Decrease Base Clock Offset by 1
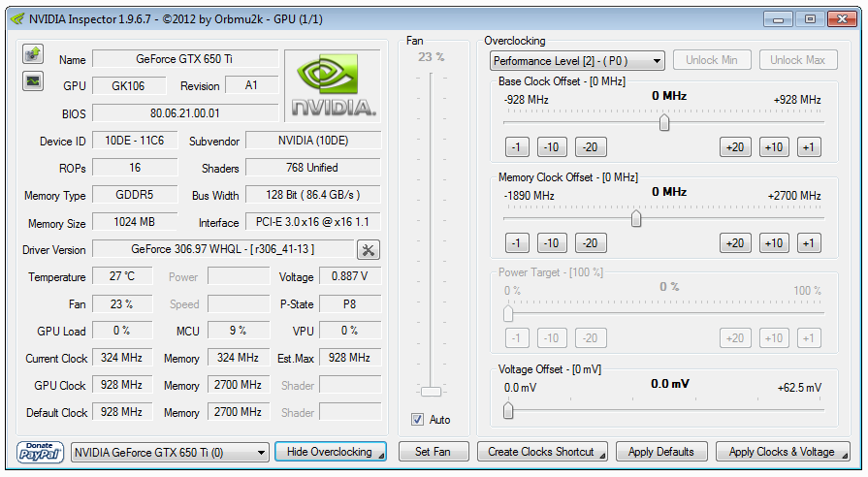The image size is (868, 477). (x=517, y=147)
